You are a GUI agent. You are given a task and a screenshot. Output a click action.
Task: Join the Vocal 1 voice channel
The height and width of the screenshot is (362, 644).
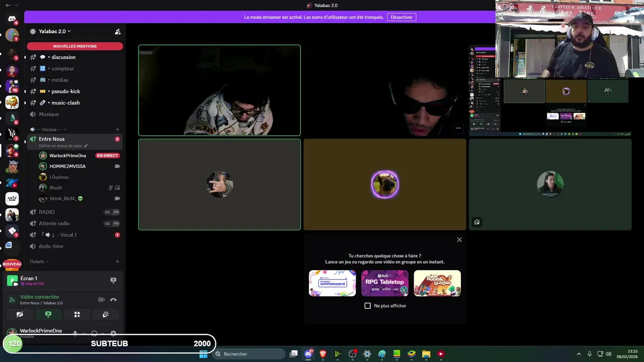[75, 235]
